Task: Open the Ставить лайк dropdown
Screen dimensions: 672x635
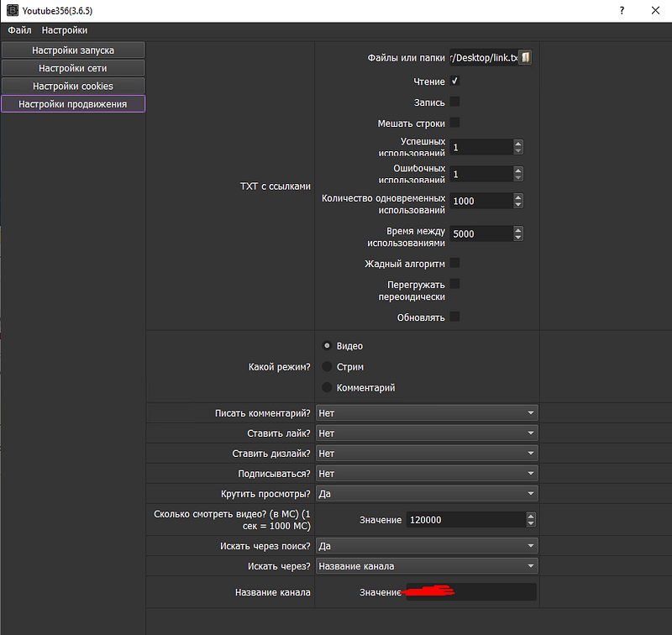Action: pyautogui.click(x=427, y=433)
